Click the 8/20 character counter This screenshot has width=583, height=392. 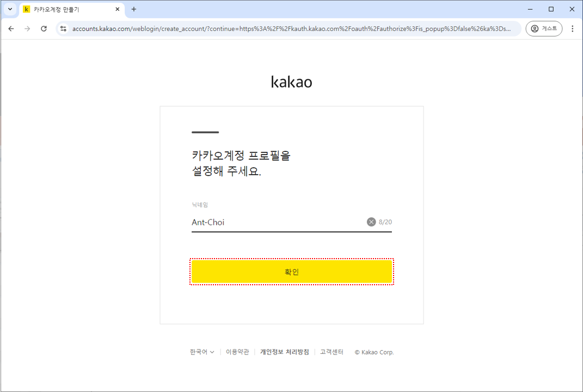[x=385, y=222]
